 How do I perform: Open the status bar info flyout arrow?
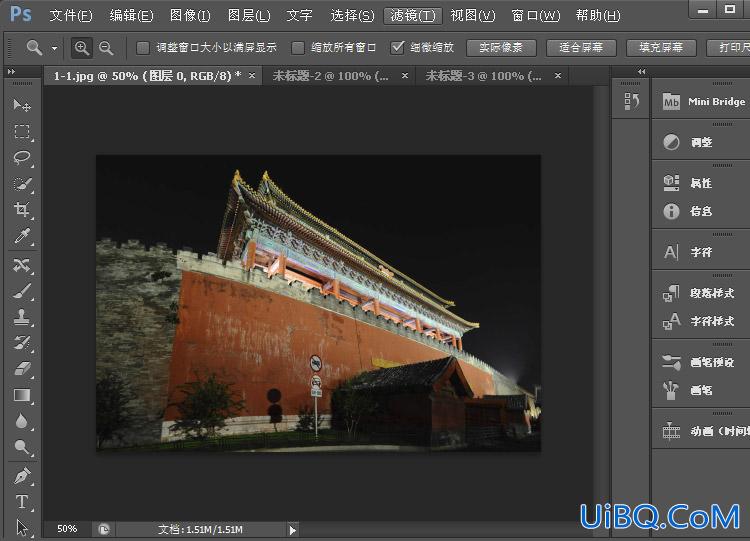click(x=293, y=530)
